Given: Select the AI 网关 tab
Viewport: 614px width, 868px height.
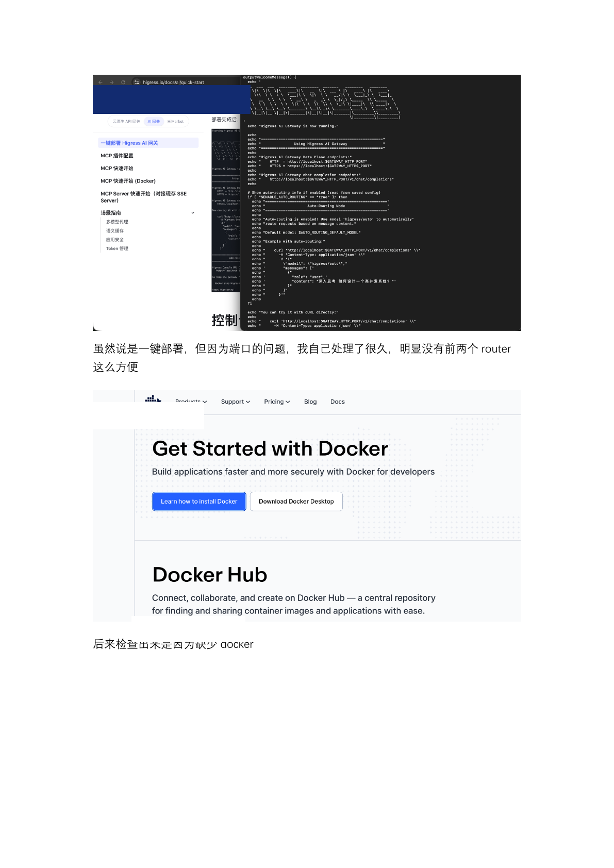Looking at the screenshot, I should pyautogui.click(x=154, y=122).
